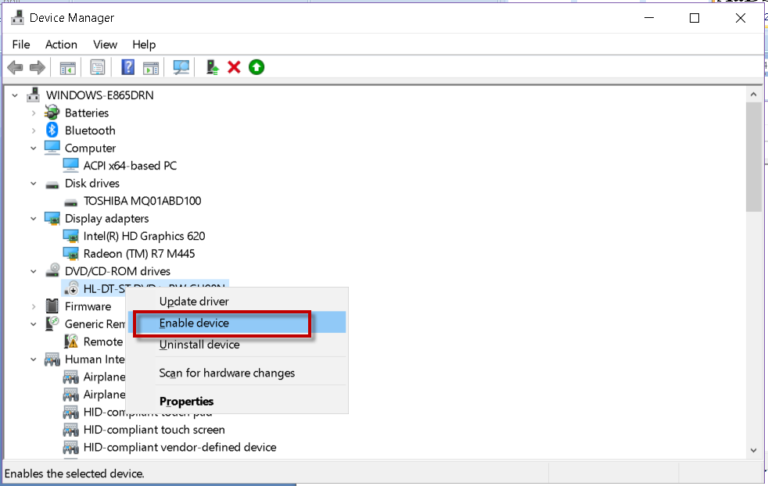
Task: Expand the Batteries category
Action: [33, 113]
